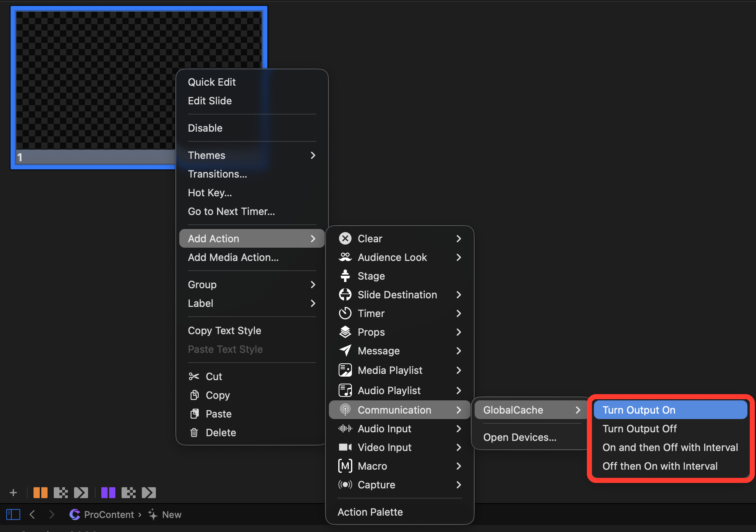Click the Props layers icon

point(345,332)
